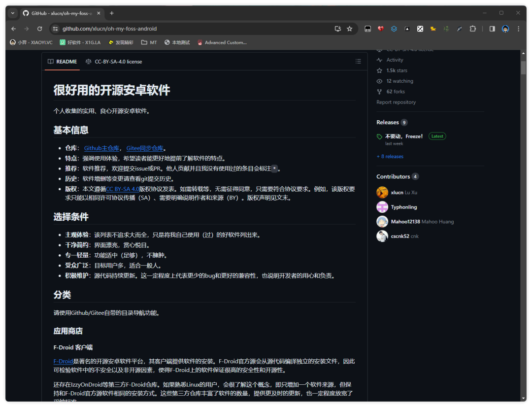Click the fork icon next to 62 forks
Image resolution: width=532 pixels, height=407 pixels.
point(379,91)
